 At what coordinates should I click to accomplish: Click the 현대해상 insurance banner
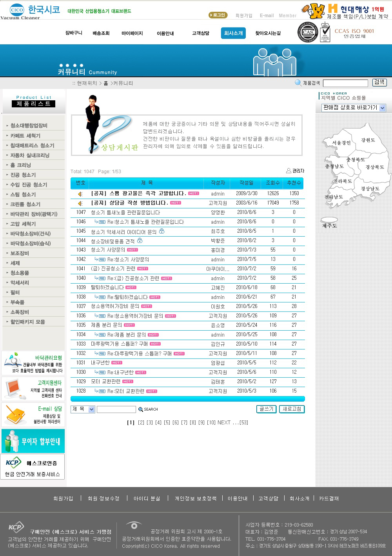[345, 11]
